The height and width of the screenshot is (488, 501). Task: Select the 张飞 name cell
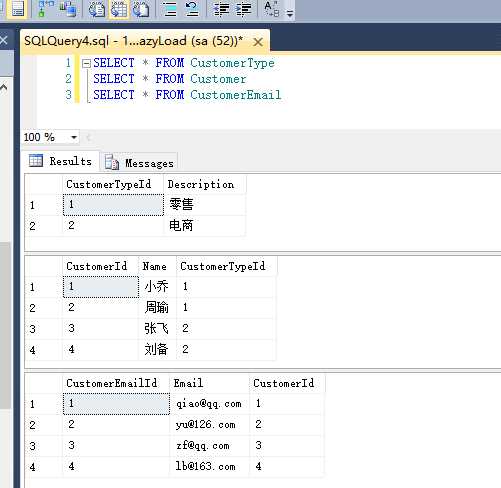[x=157, y=329]
